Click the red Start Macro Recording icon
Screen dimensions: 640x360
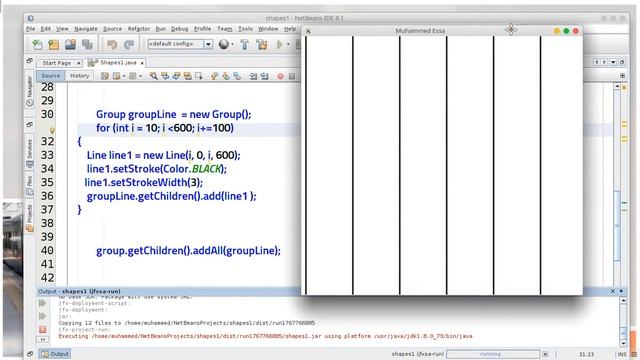point(280,76)
